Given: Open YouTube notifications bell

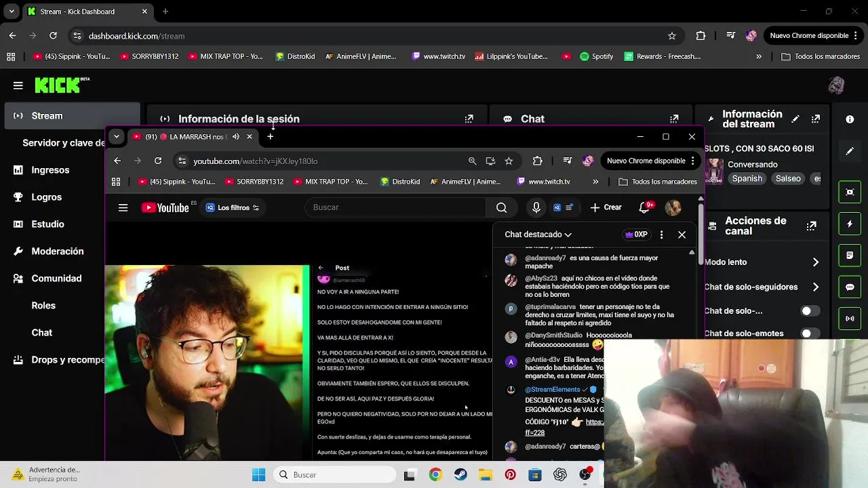Looking at the screenshot, I should 644,207.
